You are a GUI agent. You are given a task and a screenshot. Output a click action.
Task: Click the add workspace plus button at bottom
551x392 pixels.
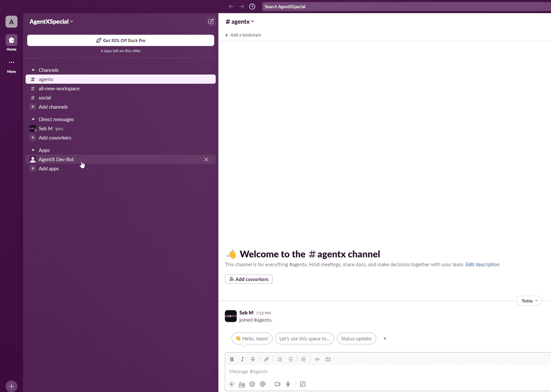(11, 386)
